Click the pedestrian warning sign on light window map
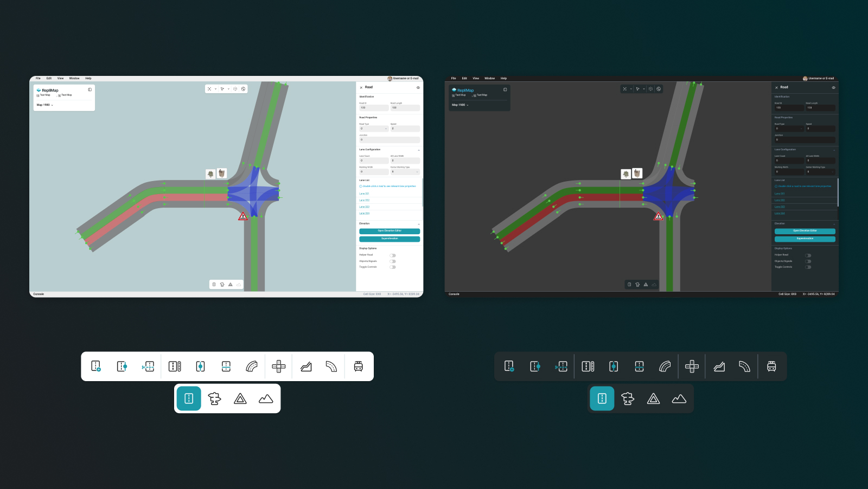 [243, 216]
